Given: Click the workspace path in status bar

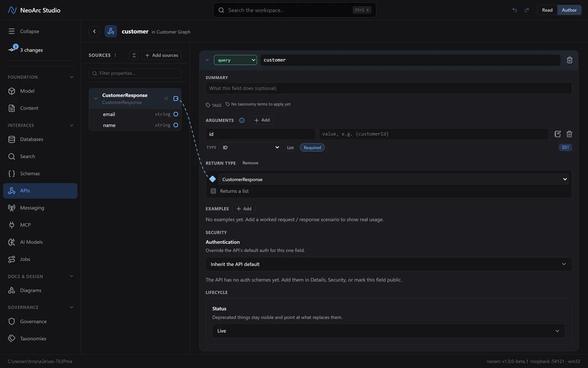Looking at the screenshot, I should (x=40, y=361).
